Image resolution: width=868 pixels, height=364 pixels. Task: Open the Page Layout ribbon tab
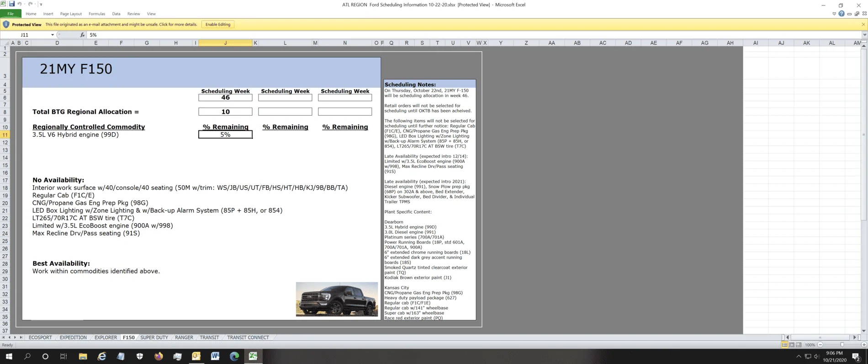tap(71, 14)
